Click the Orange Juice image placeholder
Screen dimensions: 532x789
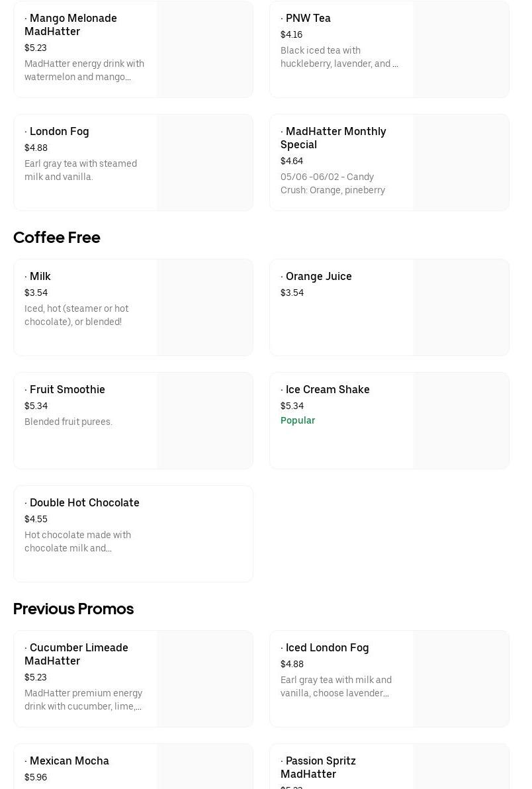[461, 307]
